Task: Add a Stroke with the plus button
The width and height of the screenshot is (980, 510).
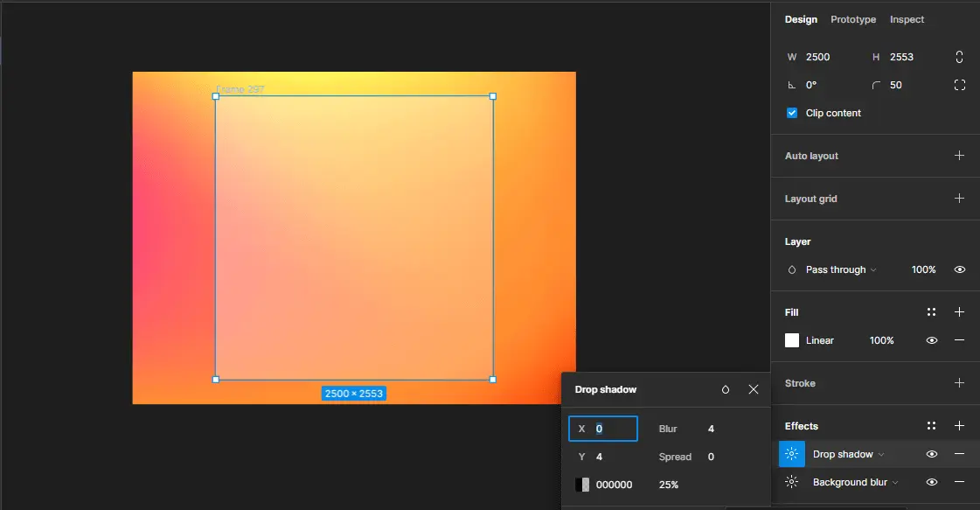Action: (959, 383)
